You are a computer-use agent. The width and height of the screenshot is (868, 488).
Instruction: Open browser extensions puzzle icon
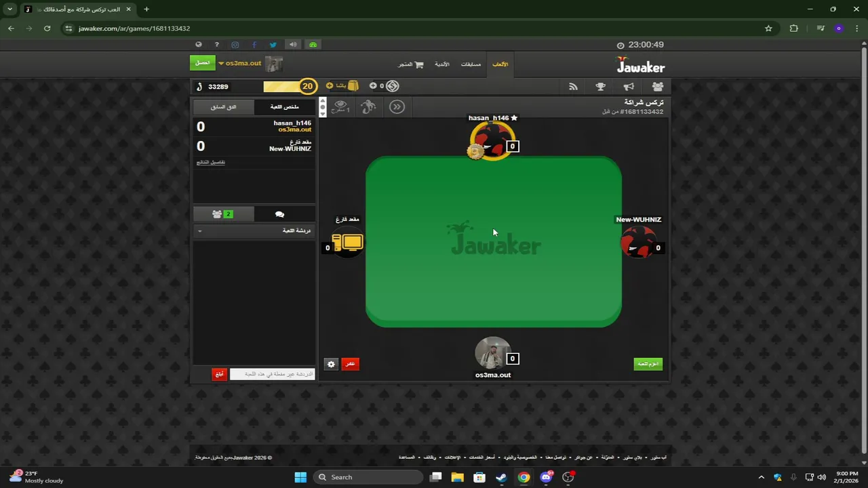[x=794, y=28]
